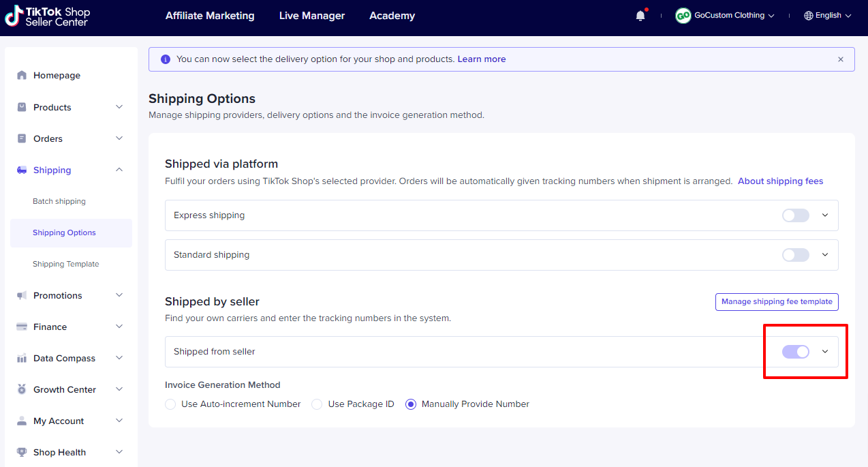Enable the Standard shipping toggle
The height and width of the screenshot is (467, 868).
[795, 255]
